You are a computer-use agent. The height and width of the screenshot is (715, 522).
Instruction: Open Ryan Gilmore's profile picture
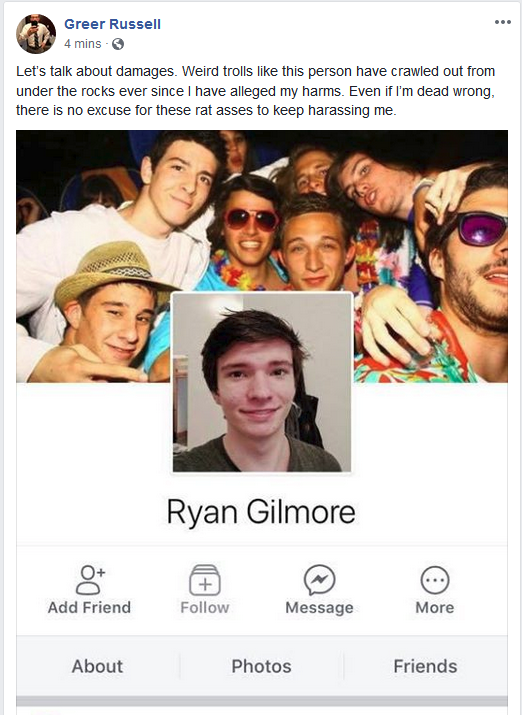(262, 382)
